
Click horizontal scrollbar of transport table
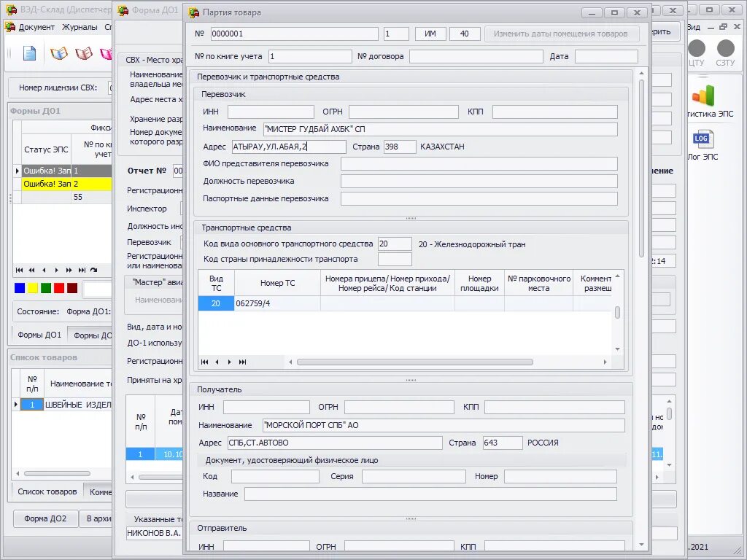pos(414,362)
